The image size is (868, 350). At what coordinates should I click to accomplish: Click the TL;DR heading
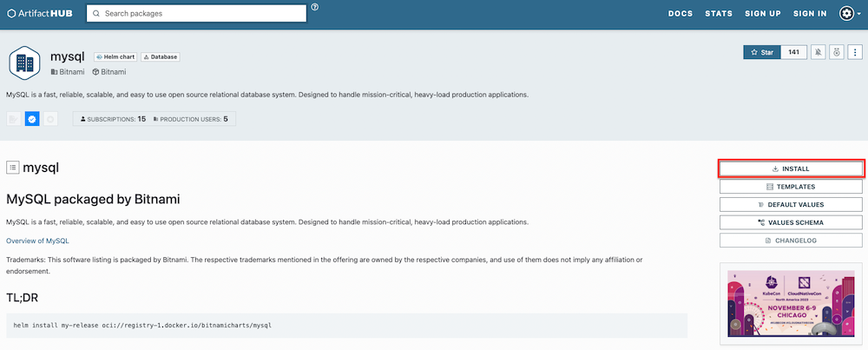pyautogui.click(x=23, y=298)
